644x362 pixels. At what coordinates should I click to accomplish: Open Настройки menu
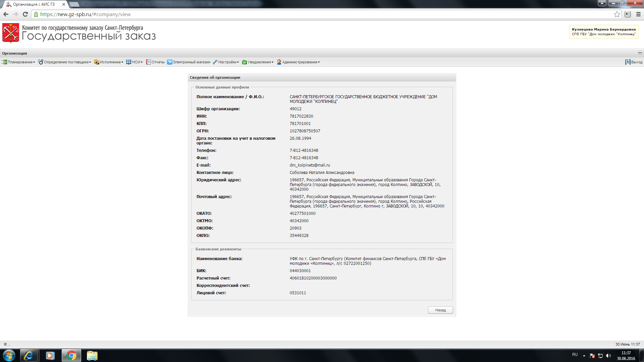tap(227, 62)
